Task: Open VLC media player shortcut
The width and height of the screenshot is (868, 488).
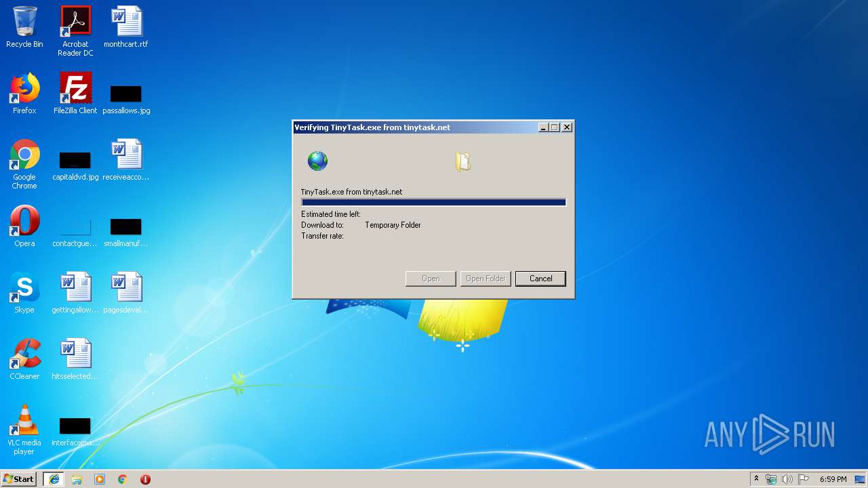Action: pos(24,430)
